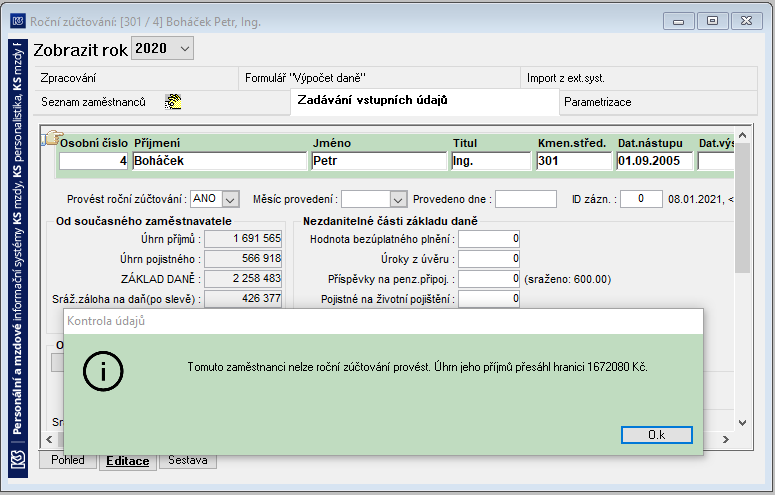
Task: Close the Roční zúčtování window
Action: click(746, 21)
